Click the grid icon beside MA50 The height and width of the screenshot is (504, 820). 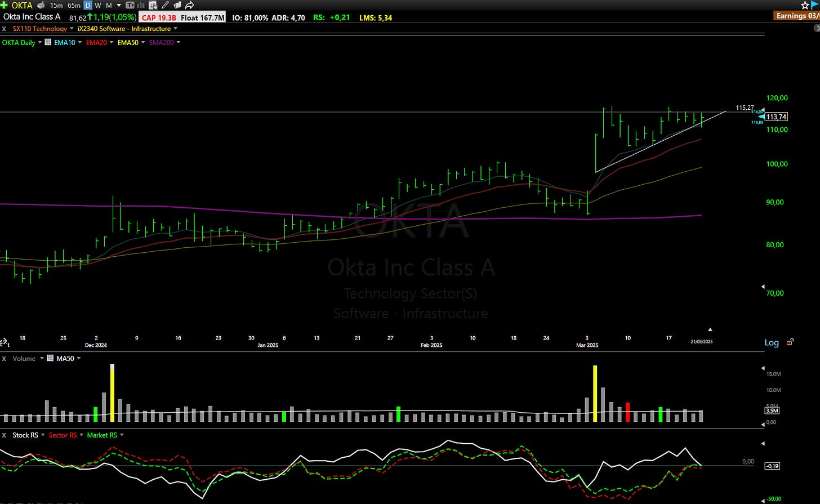pyautogui.click(x=50, y=358)
